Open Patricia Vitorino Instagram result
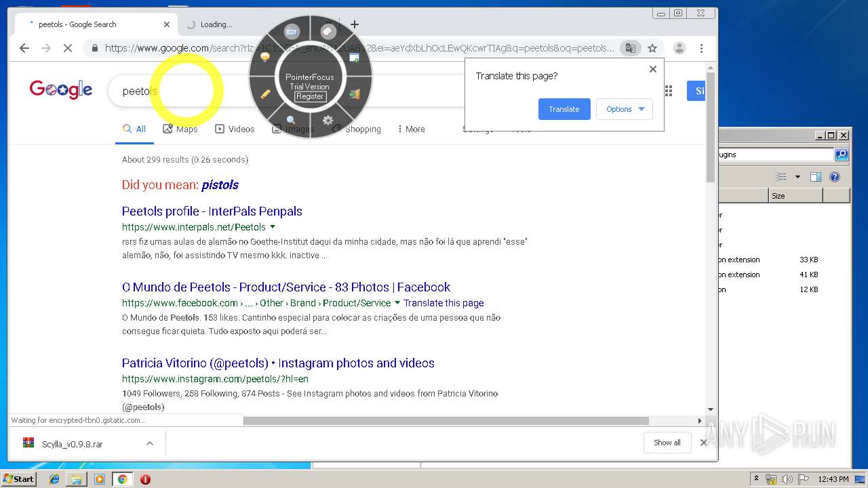 [x=278, y=363]
